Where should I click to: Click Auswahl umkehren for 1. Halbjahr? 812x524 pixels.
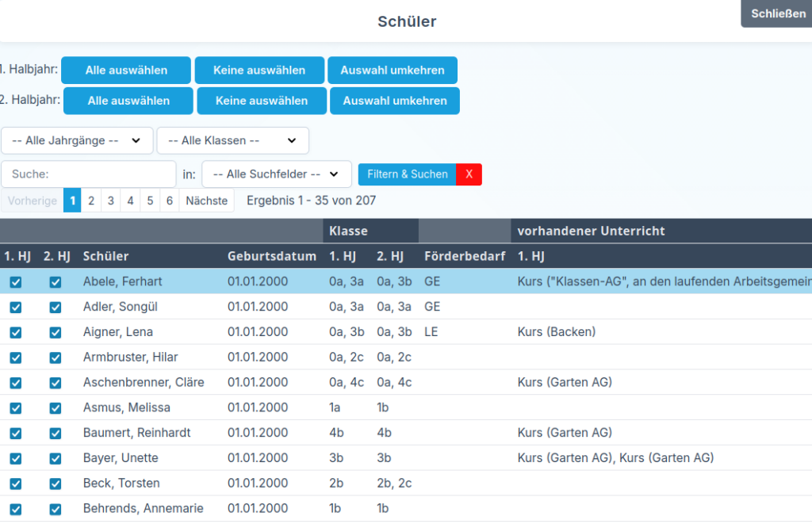point(393,71)
